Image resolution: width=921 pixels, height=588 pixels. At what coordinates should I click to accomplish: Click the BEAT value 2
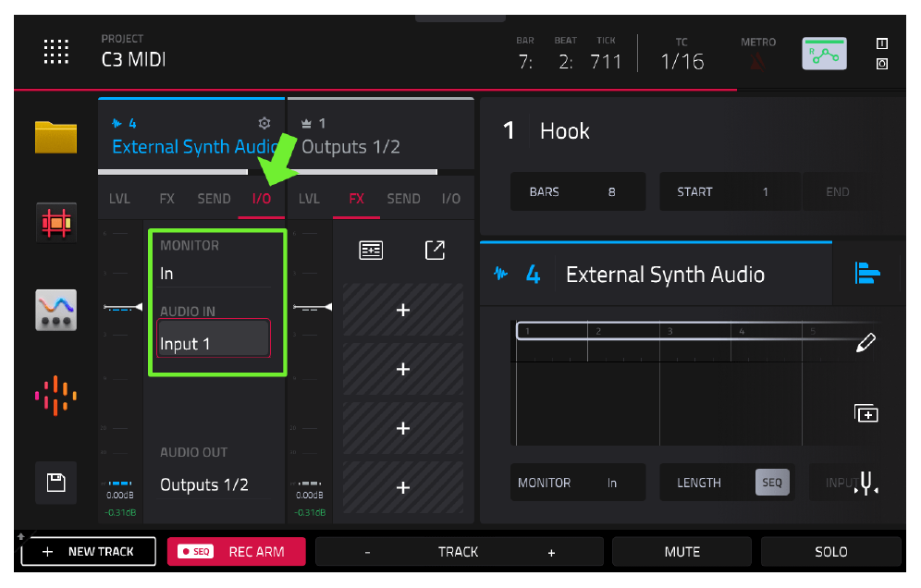[566, 62]
